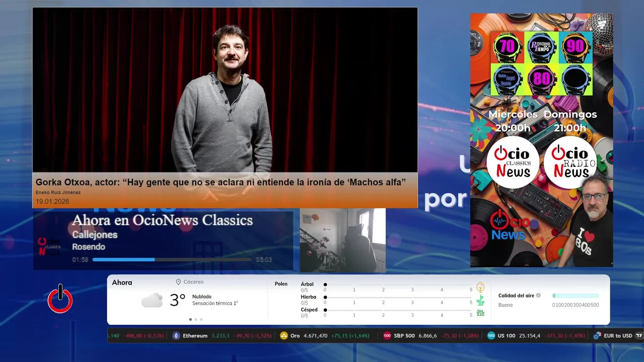The width and height of the screenshot is (644, 362).
Task: Click the Retrocedemos en el Tiempo badge
Action: point(541,47)
